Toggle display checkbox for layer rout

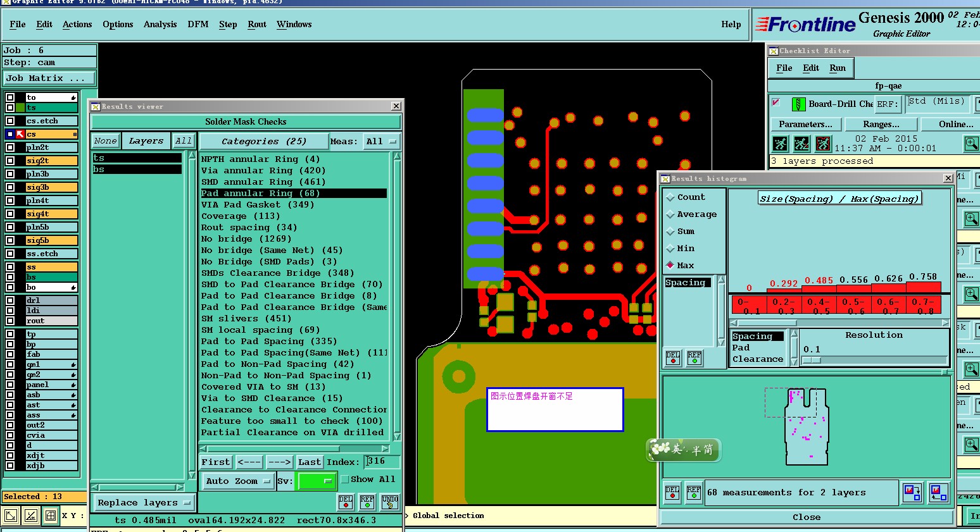(10, 321)
